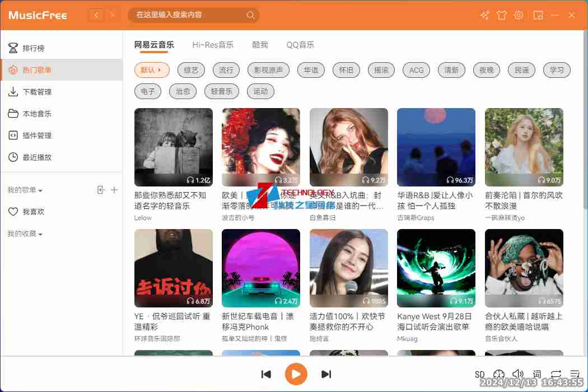Open the theme skin shirt icon
The width and height of the screenshot is (588, 392).
click(502, 15)
